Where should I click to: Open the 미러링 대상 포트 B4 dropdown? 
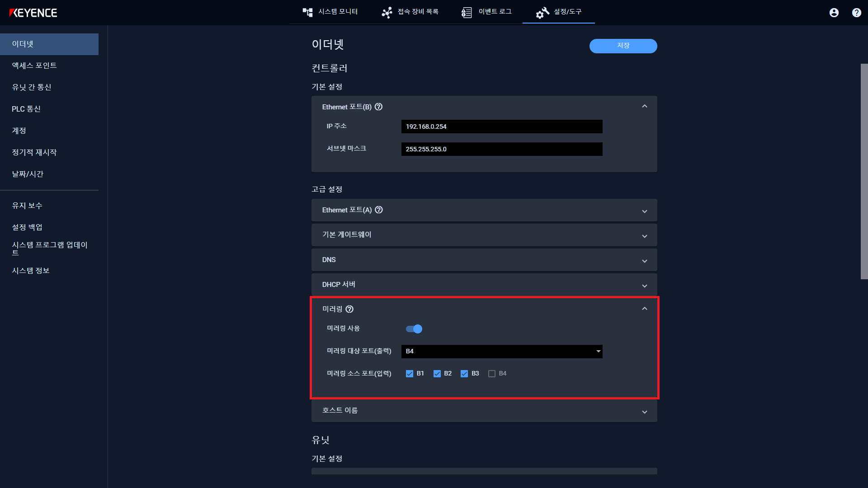coord(502,352)
